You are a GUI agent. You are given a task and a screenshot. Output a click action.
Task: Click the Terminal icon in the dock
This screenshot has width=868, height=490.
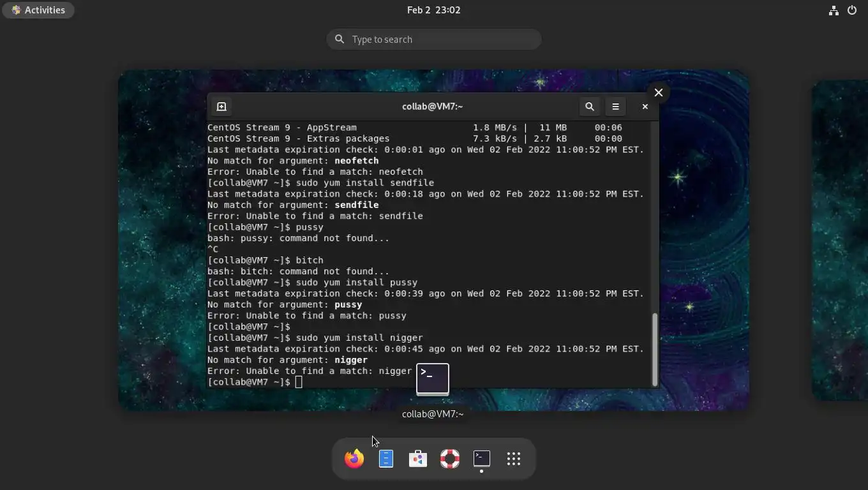(482, 459)
